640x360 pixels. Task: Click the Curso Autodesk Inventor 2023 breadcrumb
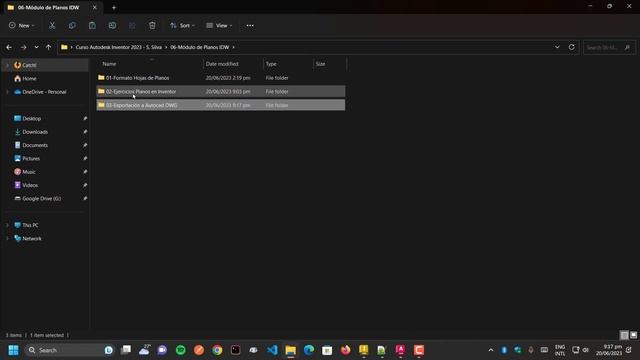(x=118, y=47)
